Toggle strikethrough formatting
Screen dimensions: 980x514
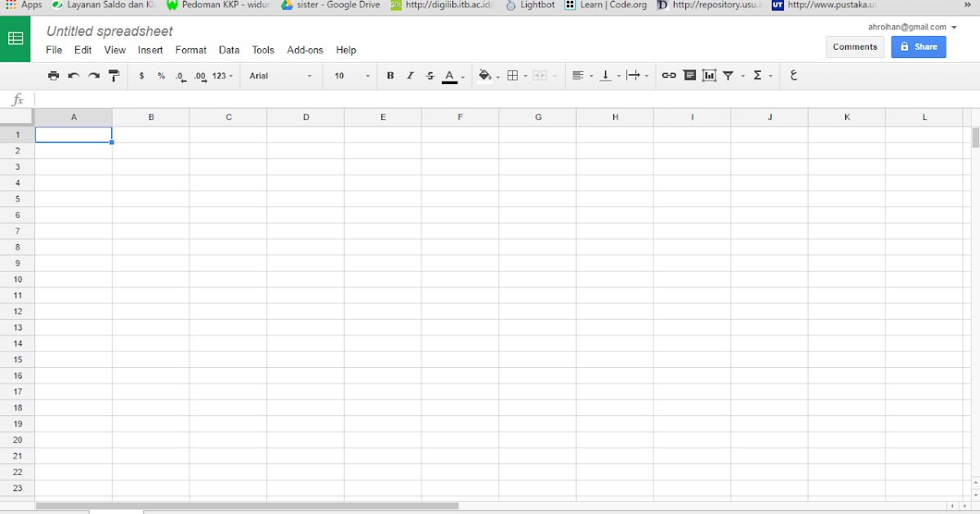coord(430,75)
